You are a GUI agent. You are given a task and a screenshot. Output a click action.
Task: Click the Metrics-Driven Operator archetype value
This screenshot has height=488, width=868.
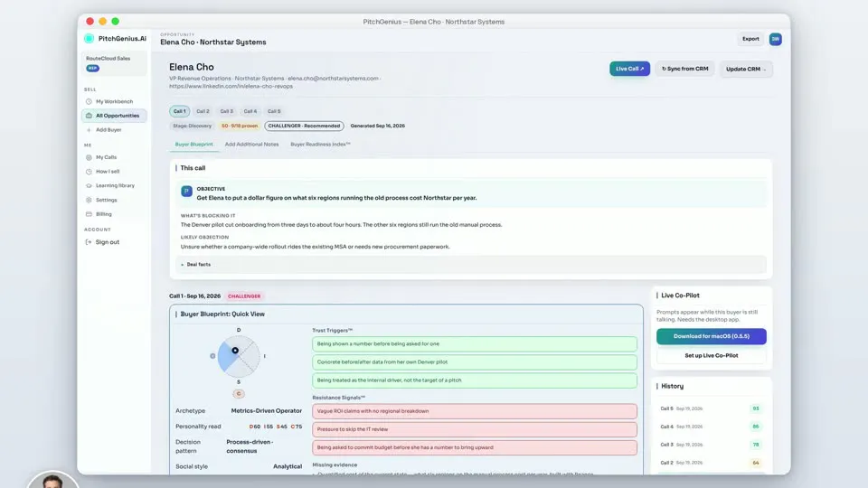(266, 411)
